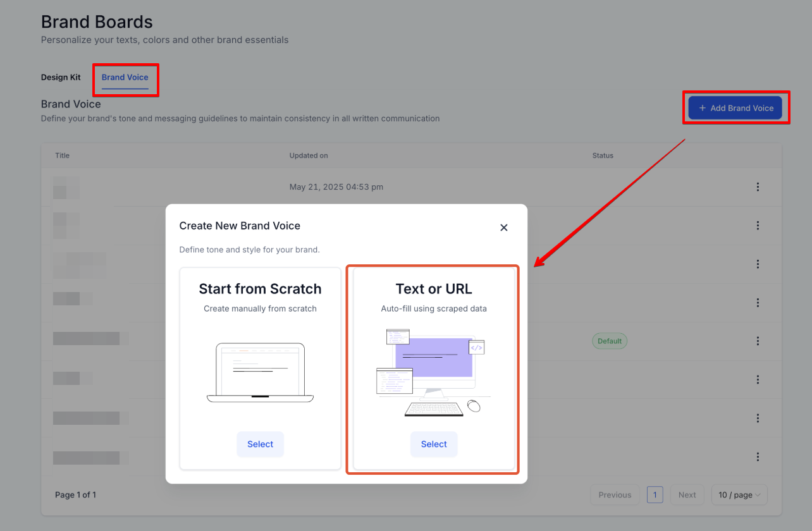Click the Title column header

point(62,156)
